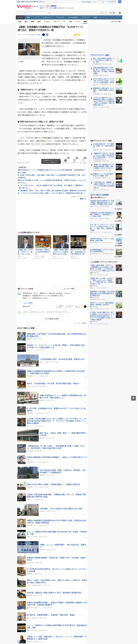Share article on X icon

(x=44, y=35)
